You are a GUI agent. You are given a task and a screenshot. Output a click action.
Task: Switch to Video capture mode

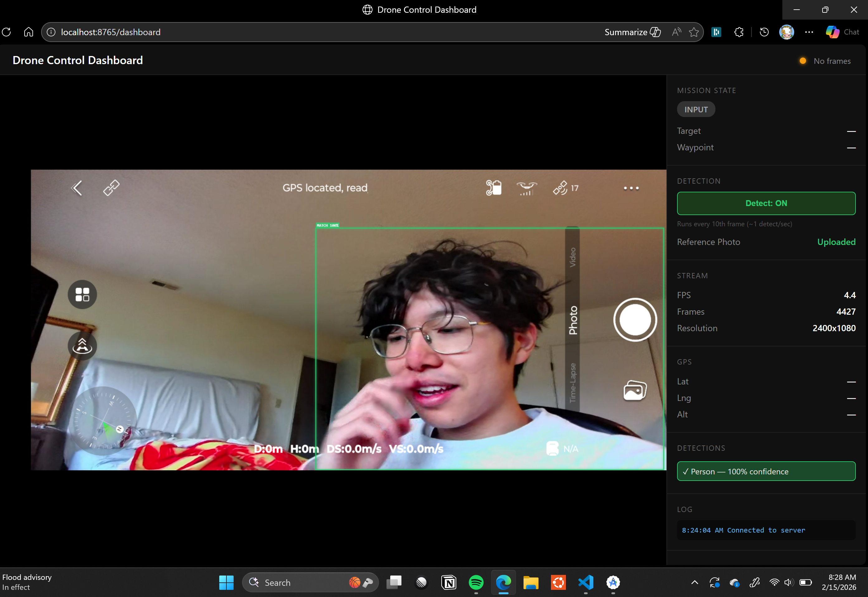572,257
